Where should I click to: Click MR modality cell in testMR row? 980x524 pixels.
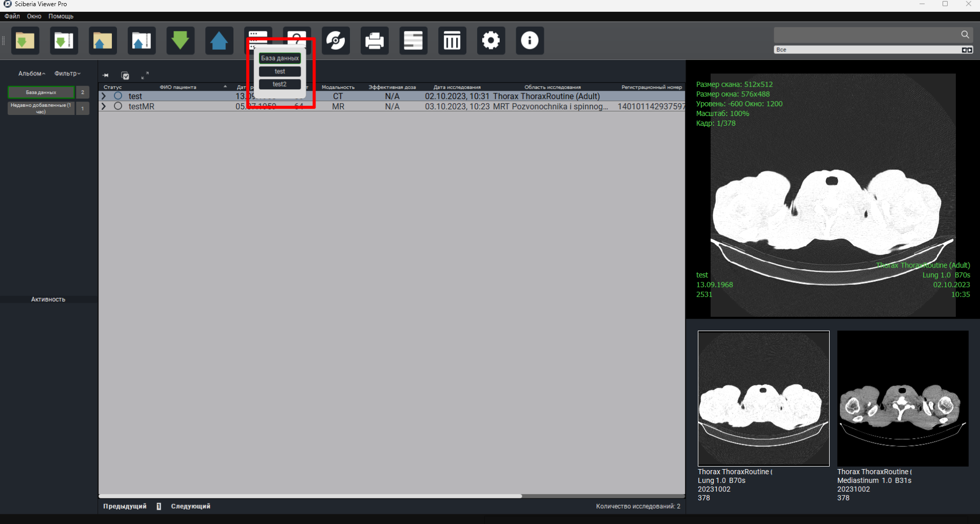click(x=338, y=106)
